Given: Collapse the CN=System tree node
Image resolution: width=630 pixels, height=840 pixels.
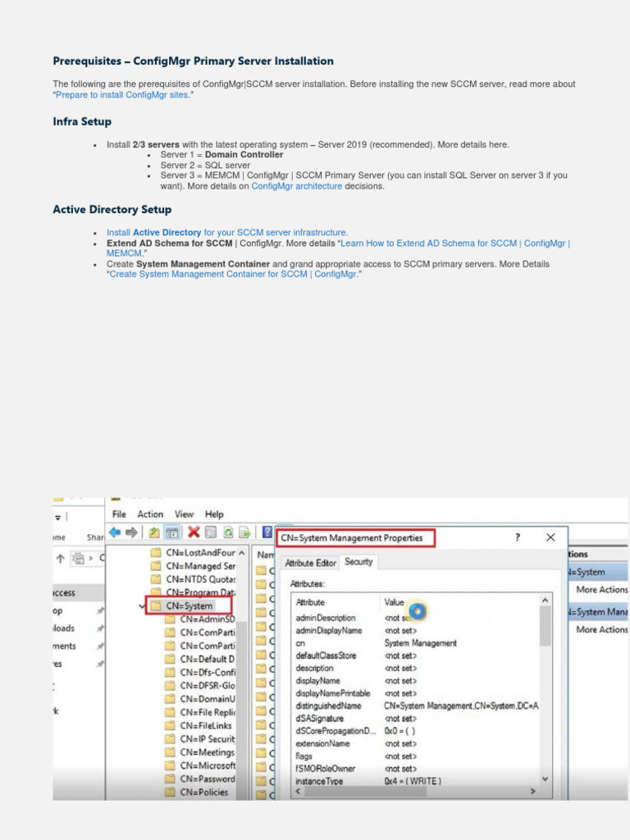Looking at the screenshot, I should click(x=143, y=606).
